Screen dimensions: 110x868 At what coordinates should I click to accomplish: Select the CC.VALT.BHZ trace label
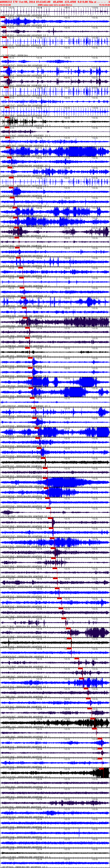25,617
